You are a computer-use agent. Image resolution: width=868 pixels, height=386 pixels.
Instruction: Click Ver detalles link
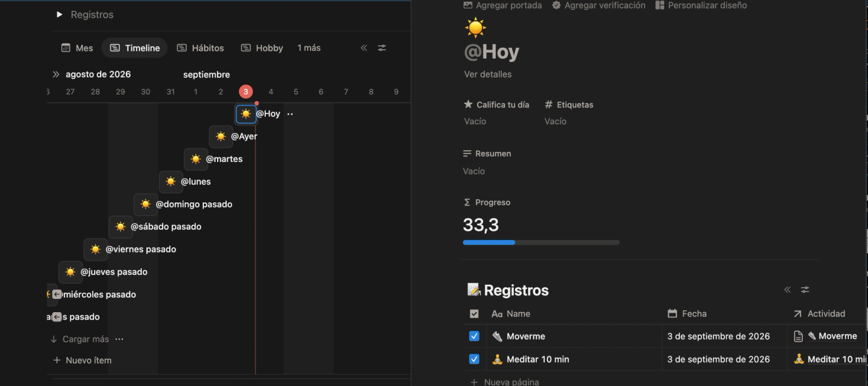tap(488, 74)
